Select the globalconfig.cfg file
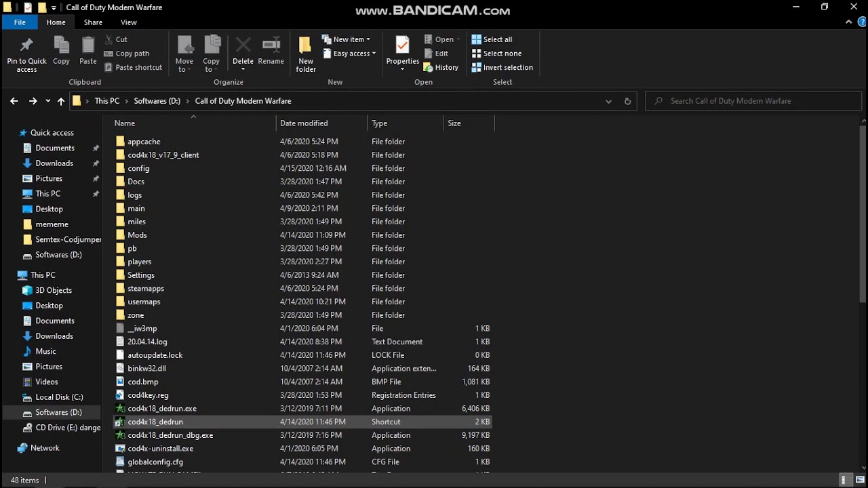The image size is (868, 488). tap(155, 462)
